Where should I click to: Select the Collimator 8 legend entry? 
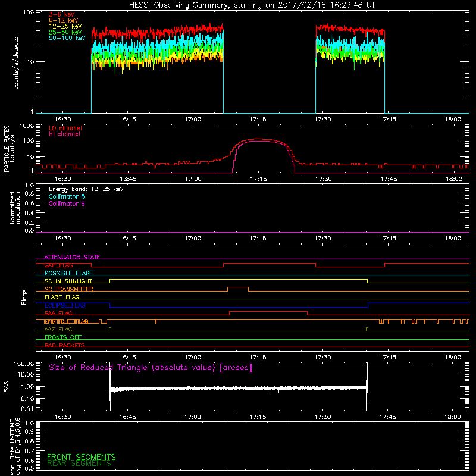coord(67,196)
